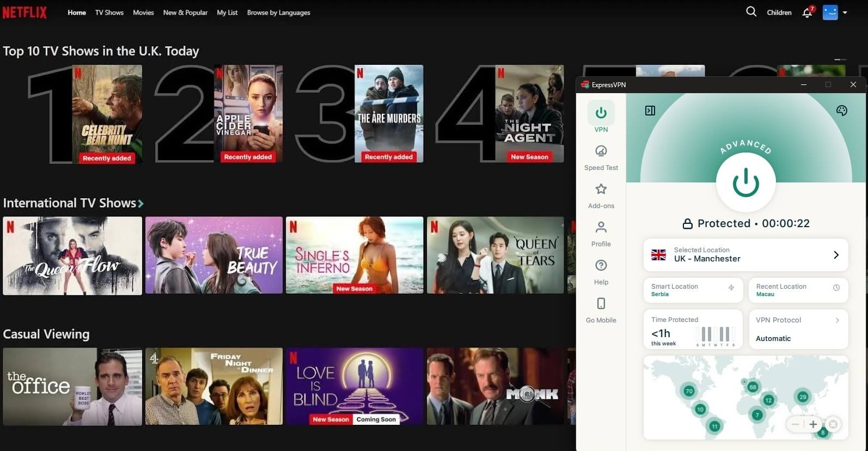Open Movies menu item
This screenshot has width=868, height=451.
point(143,13)
